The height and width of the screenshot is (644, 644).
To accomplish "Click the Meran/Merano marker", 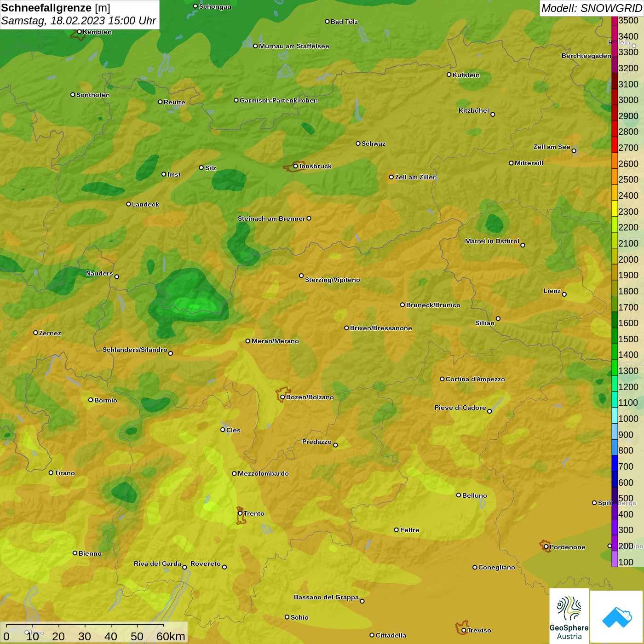I will [248, 341].
